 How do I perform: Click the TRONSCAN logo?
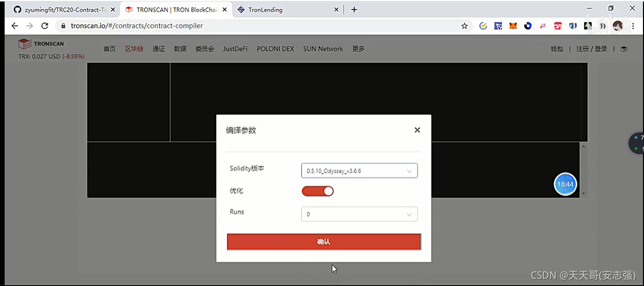41,44
